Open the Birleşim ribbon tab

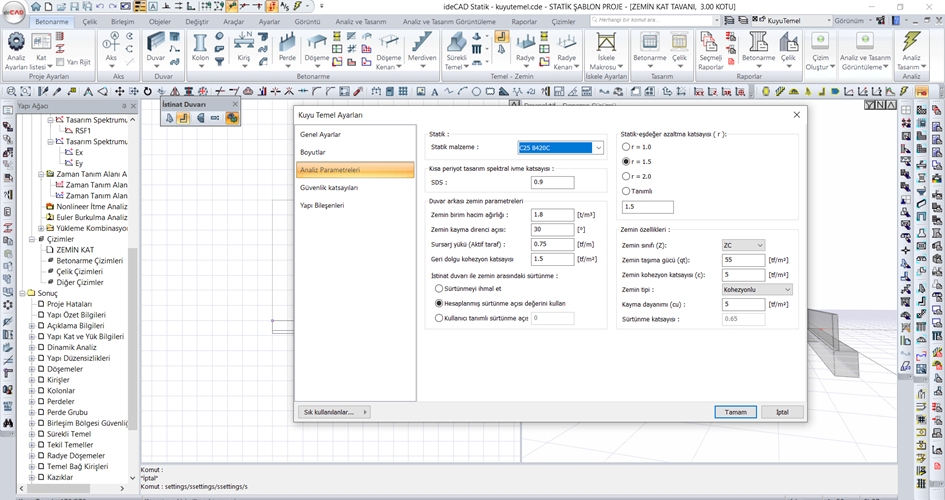[x=122, y=21]
